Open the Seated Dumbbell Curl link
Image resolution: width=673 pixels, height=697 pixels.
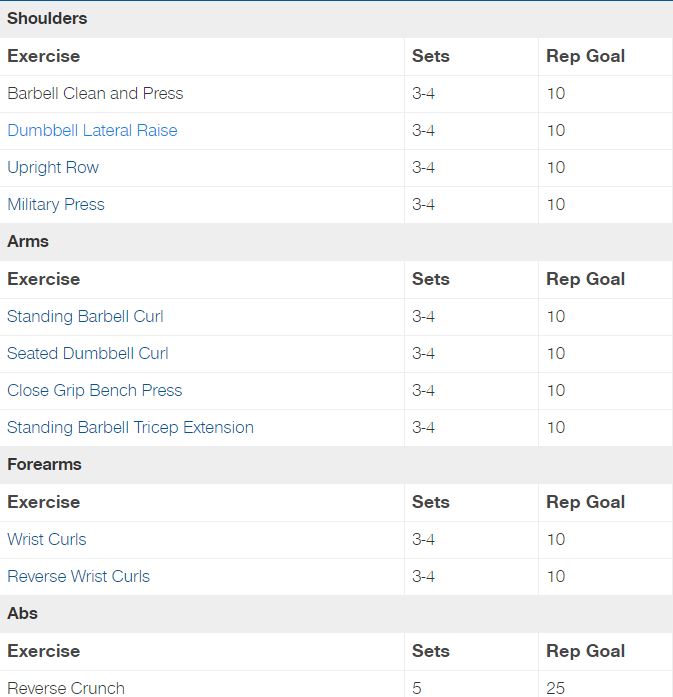click(88, 353)
